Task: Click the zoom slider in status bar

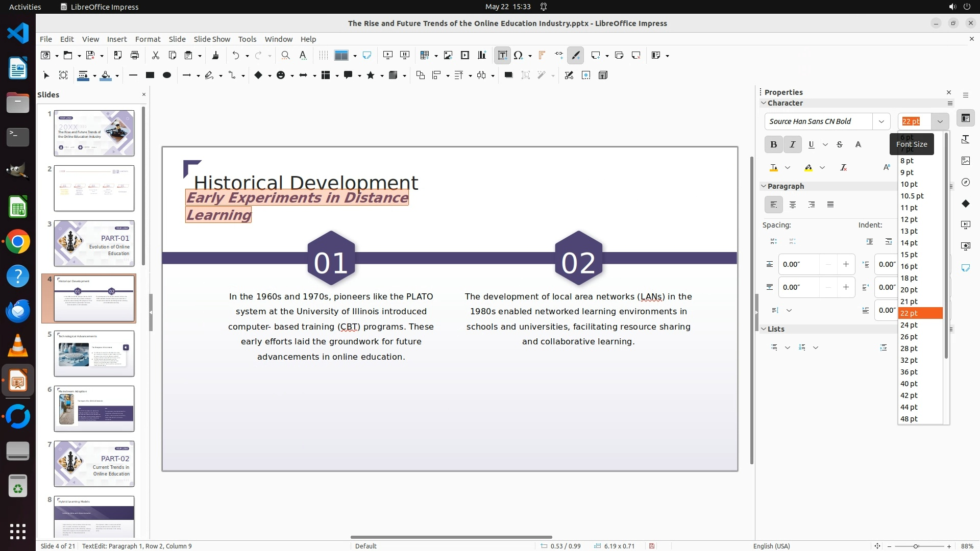Action: click(916, 546)
